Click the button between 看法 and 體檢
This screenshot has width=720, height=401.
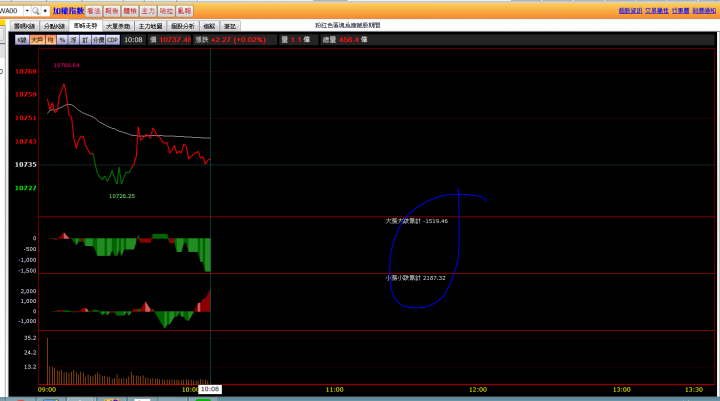coord(112,11)
